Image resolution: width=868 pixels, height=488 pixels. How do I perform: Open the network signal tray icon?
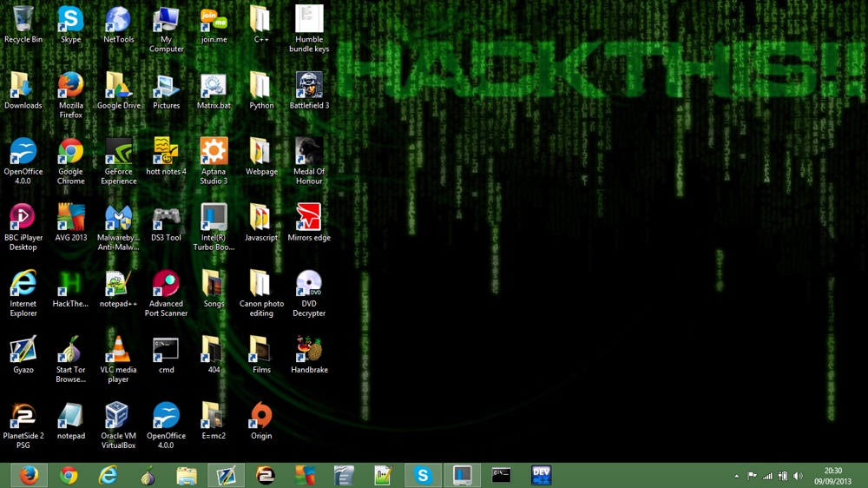point(767,476)
